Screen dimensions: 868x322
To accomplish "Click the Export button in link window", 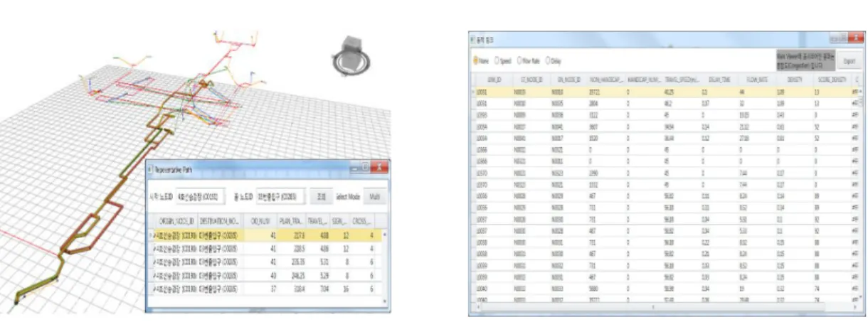I will (x=849, y=61).
